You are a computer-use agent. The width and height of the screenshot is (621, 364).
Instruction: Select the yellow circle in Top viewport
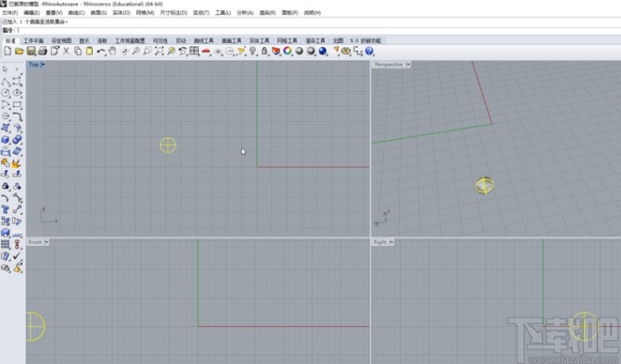[x=168, y=145]
